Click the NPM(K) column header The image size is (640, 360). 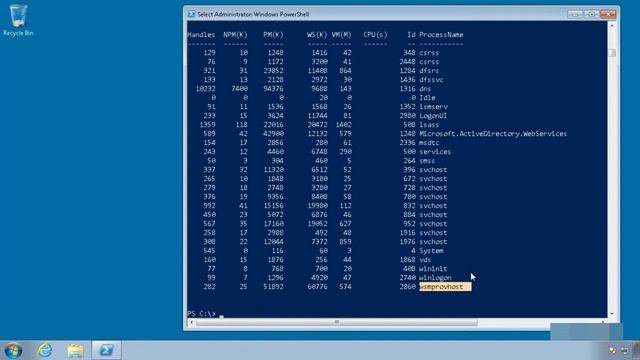235,35
